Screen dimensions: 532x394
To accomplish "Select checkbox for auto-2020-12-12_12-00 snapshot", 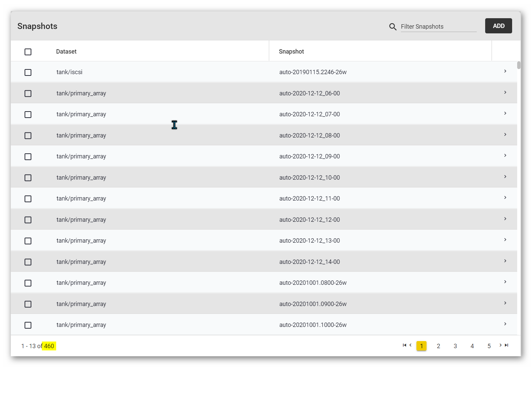I will coord(28,220).
